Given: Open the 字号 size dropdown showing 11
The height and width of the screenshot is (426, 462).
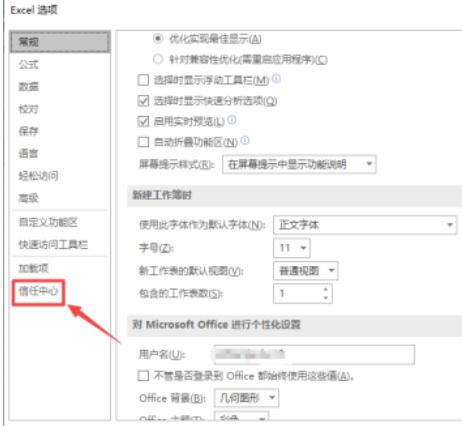Looking at the screenshot, I should [292, 248].
